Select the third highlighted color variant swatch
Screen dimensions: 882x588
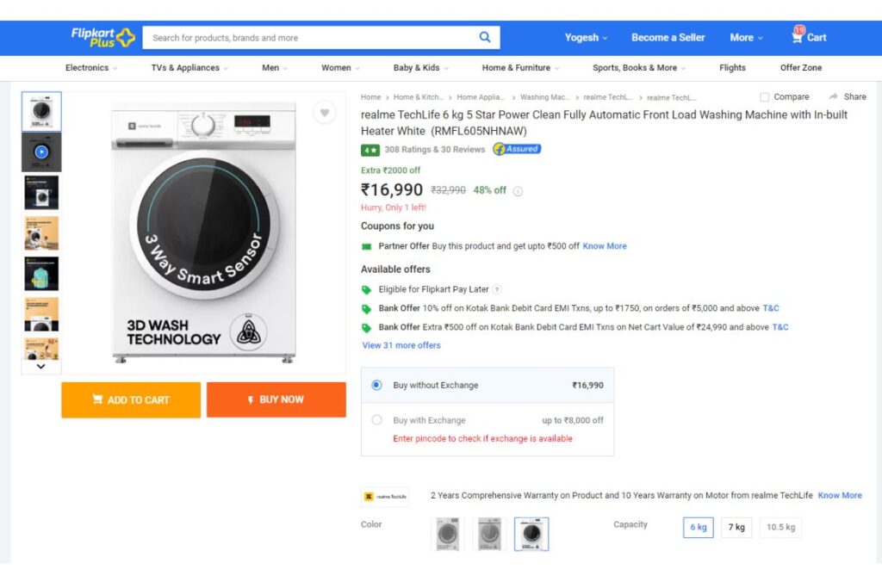531,534
